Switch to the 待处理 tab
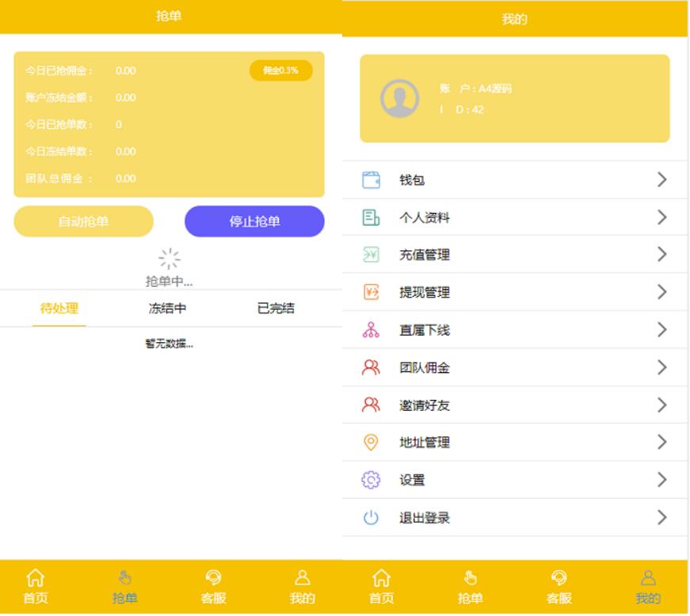The image size is (690, 616). [x=59, y=308]
